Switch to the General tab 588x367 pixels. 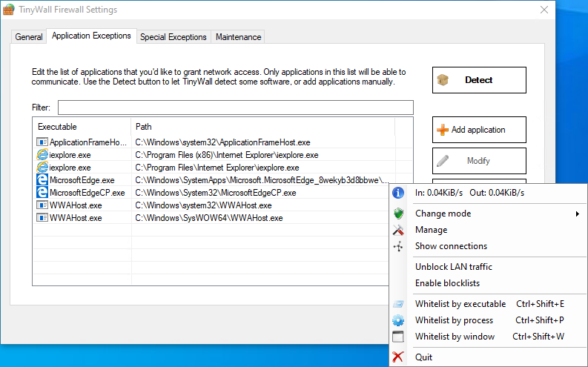(x=28, y=37)
